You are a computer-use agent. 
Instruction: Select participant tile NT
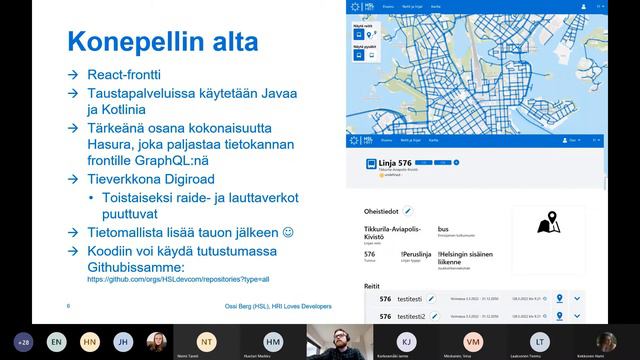point(206,342)
